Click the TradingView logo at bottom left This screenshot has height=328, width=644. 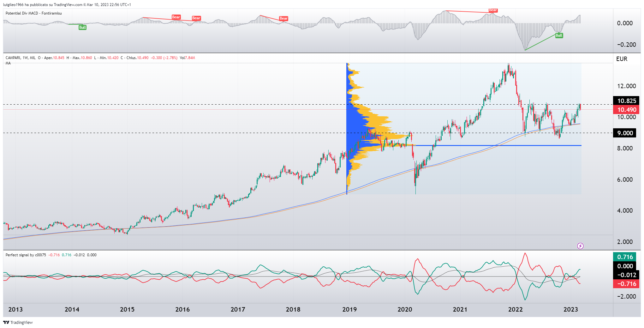[18, 322]
